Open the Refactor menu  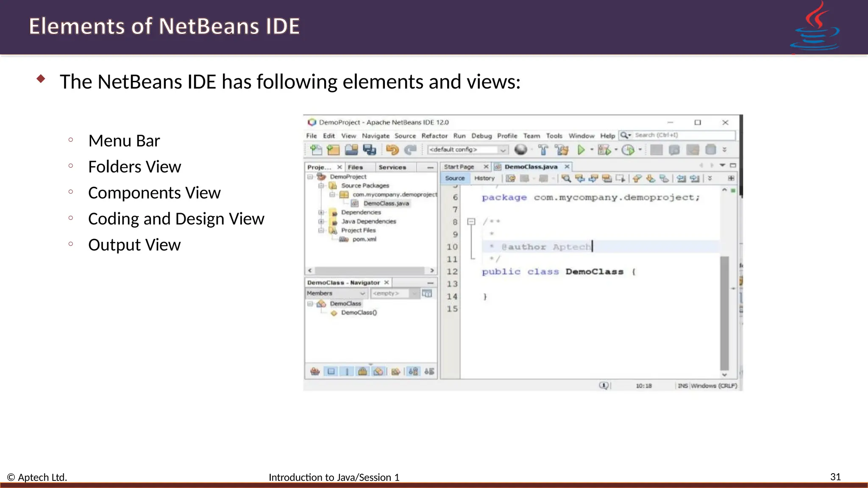[434, 136]
